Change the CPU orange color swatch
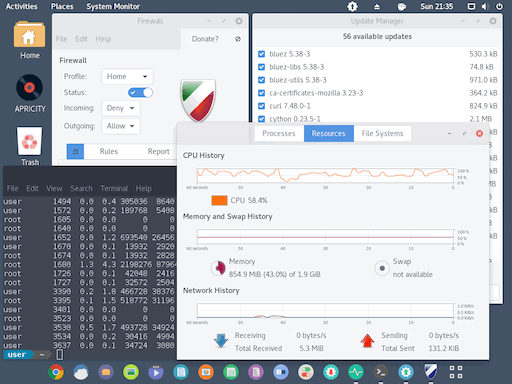Screen dimensions: 512x384 click(219, 200)
